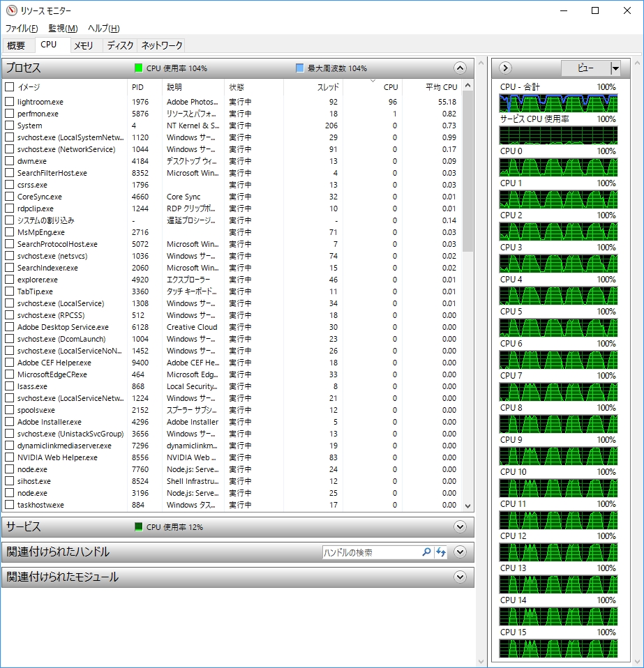Click the 55.18 average CPU value
The width and height of the screenshot is (644, 668).
point(447,101)
